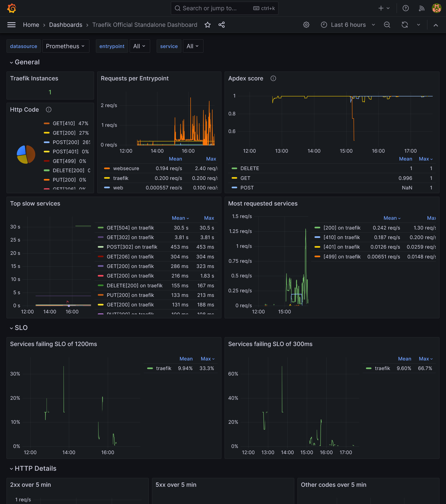The width and height of the screenshot is (446, 504).
Task: Go to Home breadcrumb
Action: (x=31, y=25)
